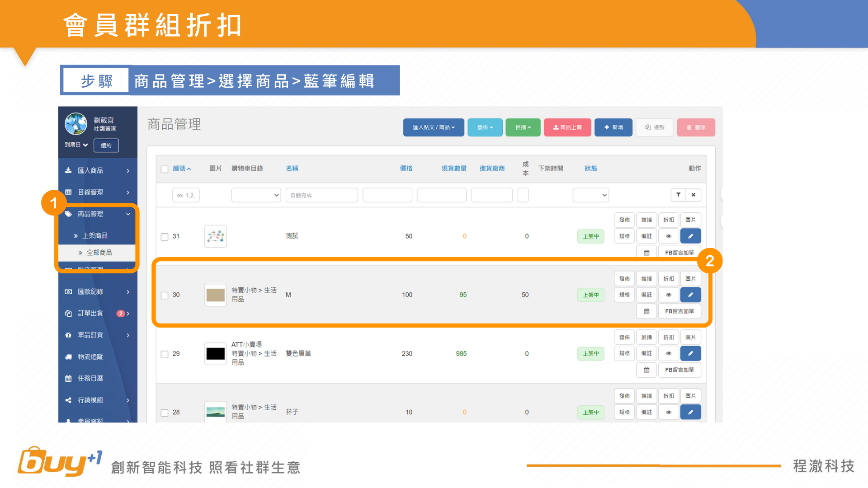The image size is (868, 488).
Task: Click blue pencil edit icon for product 29
Action: click(x=690, y=353)
